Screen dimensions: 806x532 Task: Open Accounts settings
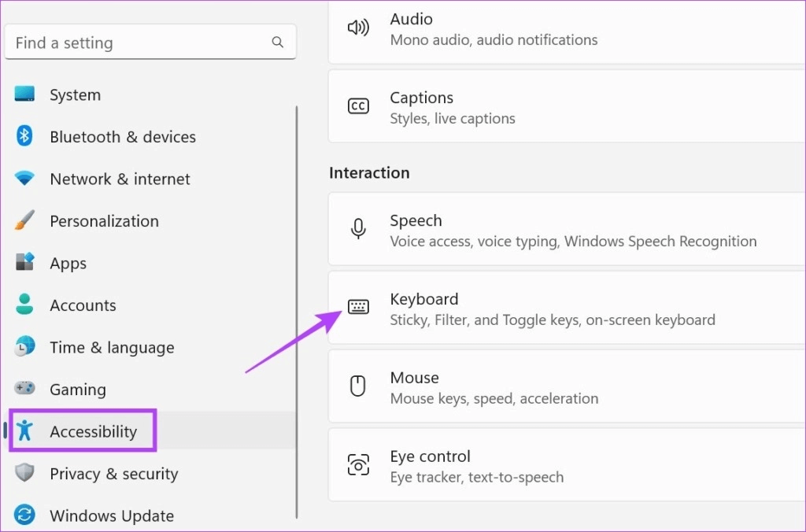[83, 305]
